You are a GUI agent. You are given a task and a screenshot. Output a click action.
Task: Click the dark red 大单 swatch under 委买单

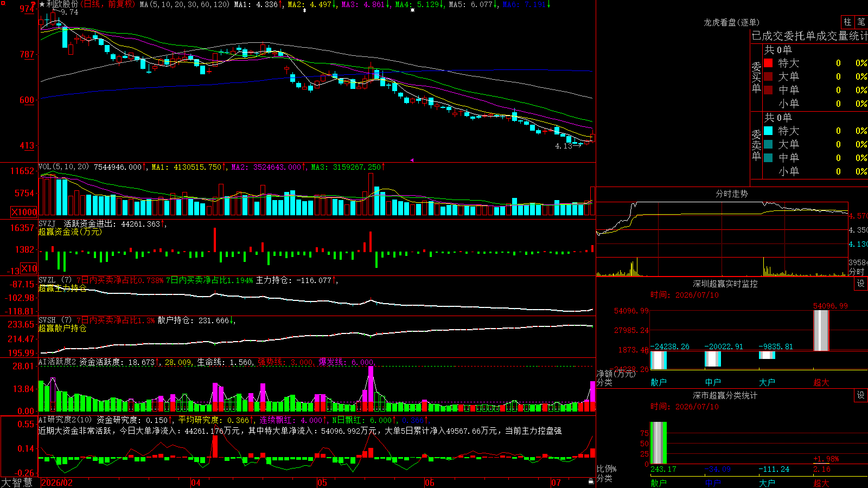pyautogui.click(x=768, y=76)
